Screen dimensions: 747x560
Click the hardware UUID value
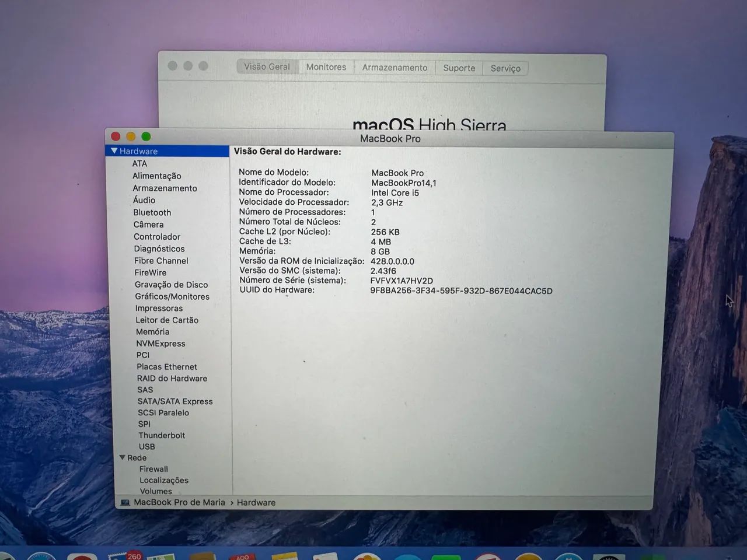[x=461, y=290]
